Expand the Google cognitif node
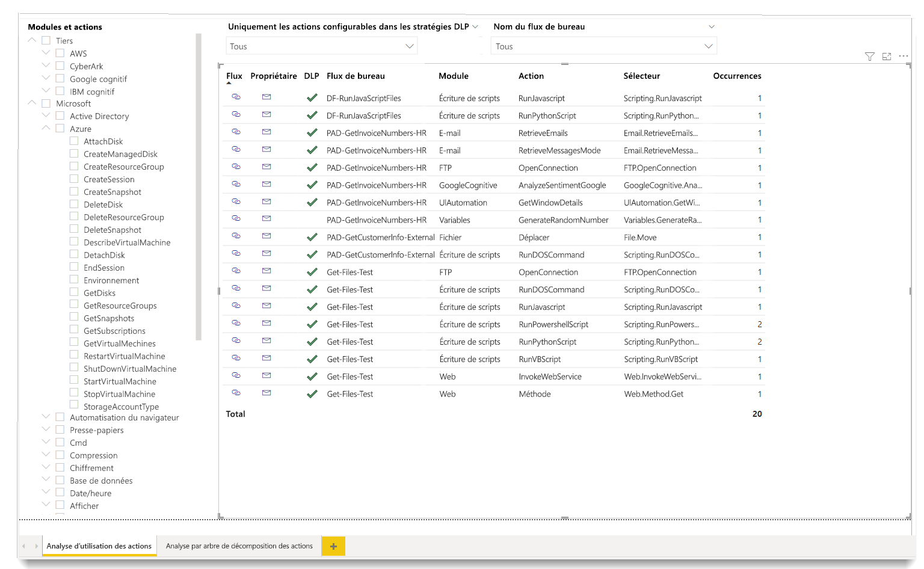Image resolution: width=924 pixels, height=569 pixels. 46,78
